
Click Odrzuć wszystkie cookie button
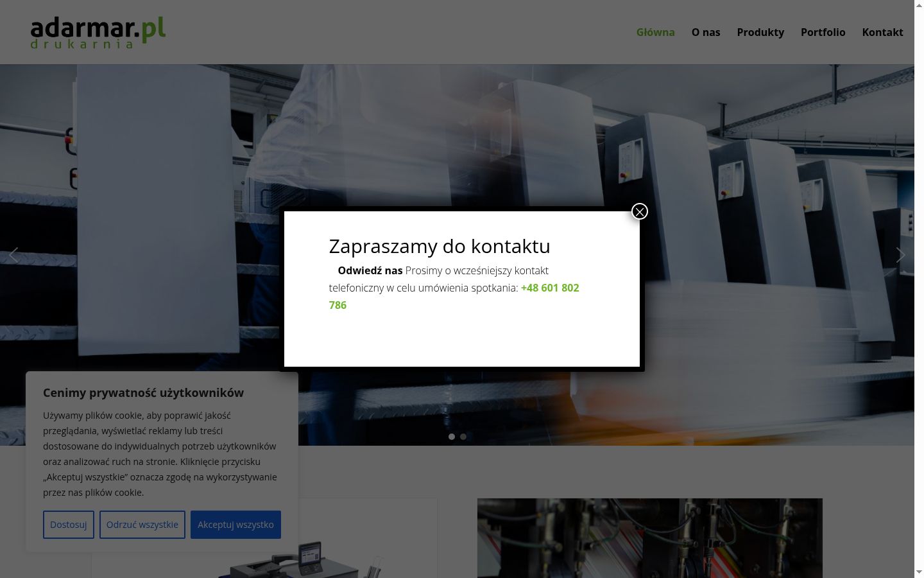click(142, 525)
